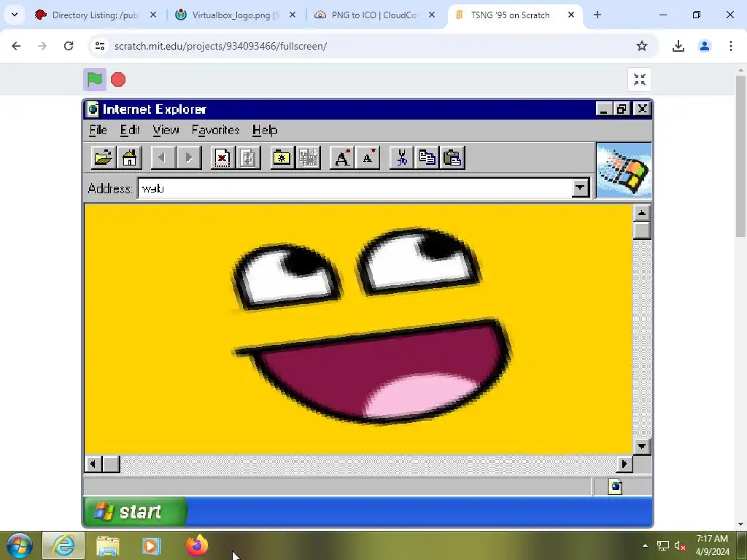Image resolution: width=747 pixels, height=560 pixels.
Task: Open the File menu
Action: (98, 130)
